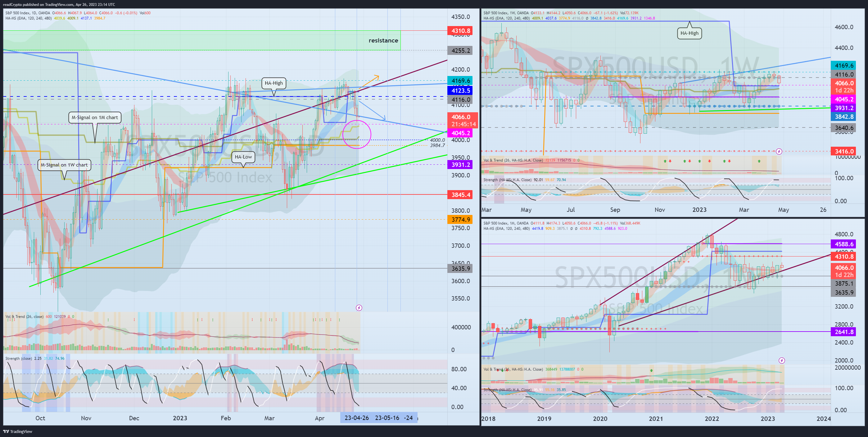Click the purple 2641.8 tag on the monthly chart
This screenshot has height=437, width=868.
click(844, 332)
